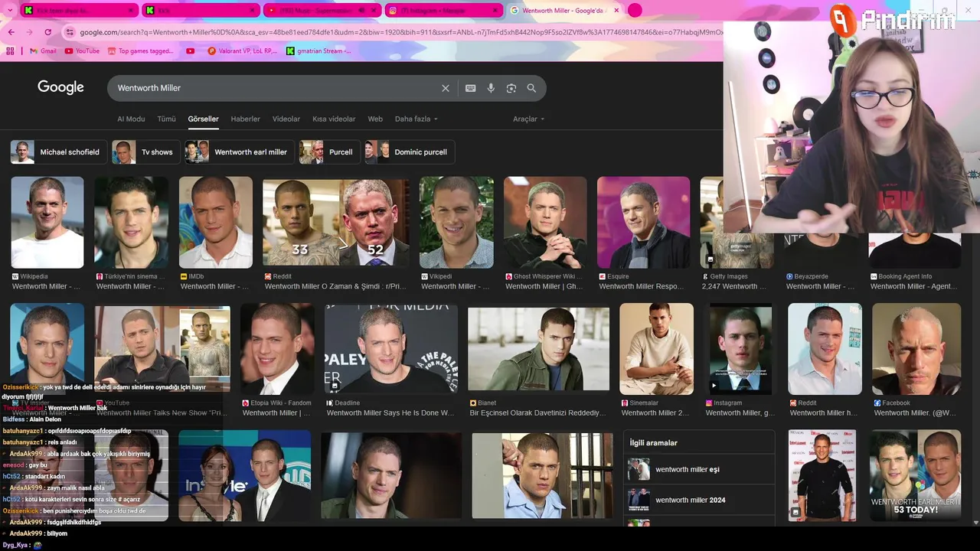Select the 'Dominic purcell' filter chip

(410, 152)
